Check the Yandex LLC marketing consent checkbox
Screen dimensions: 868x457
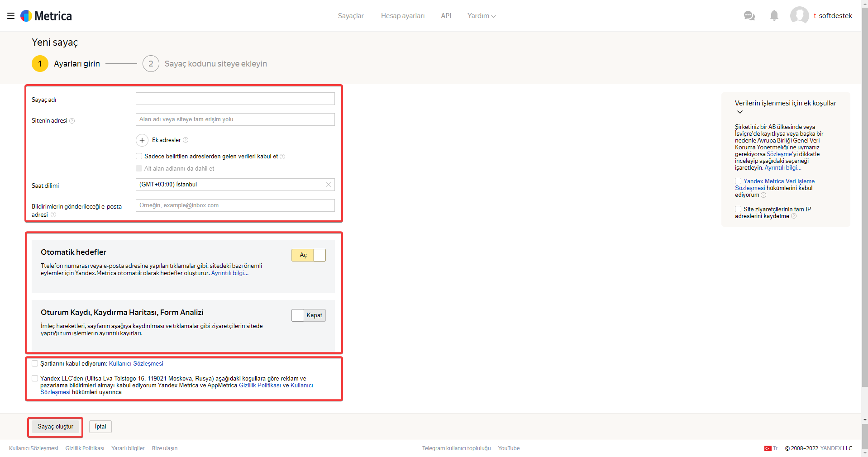[35, 378]
